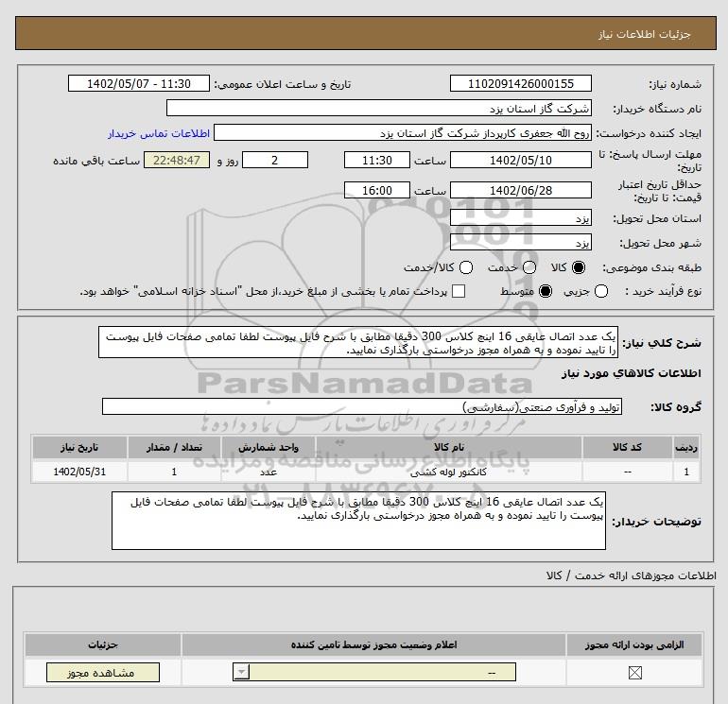Click the announcement date 1402/05/07 - 11:30 field
This screenshot has width=728, height=704.
(139, 83)
